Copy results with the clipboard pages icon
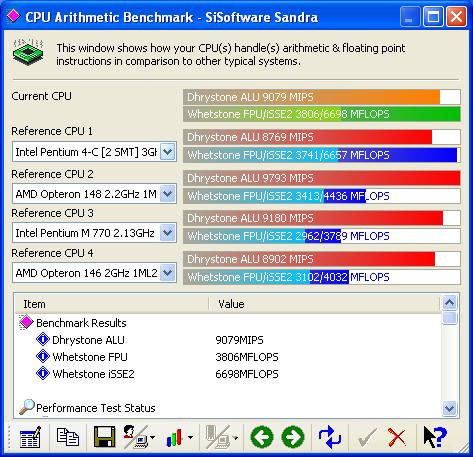 click(x=68, y=437)
